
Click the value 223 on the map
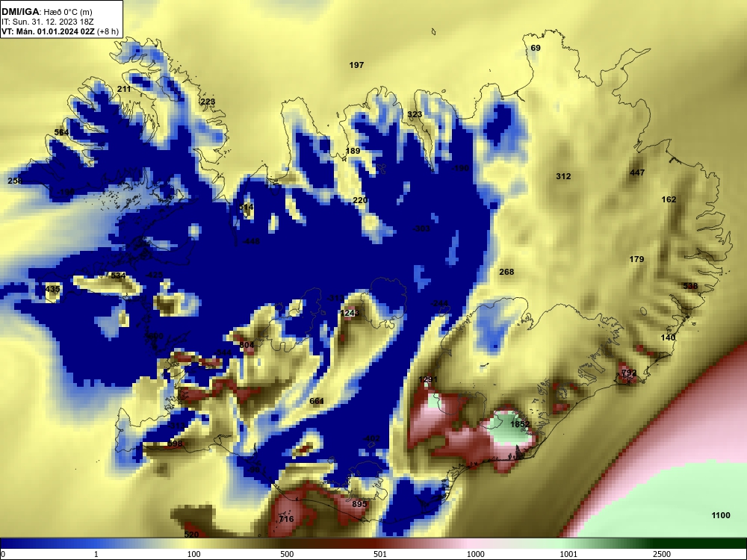tap(208, 102)
